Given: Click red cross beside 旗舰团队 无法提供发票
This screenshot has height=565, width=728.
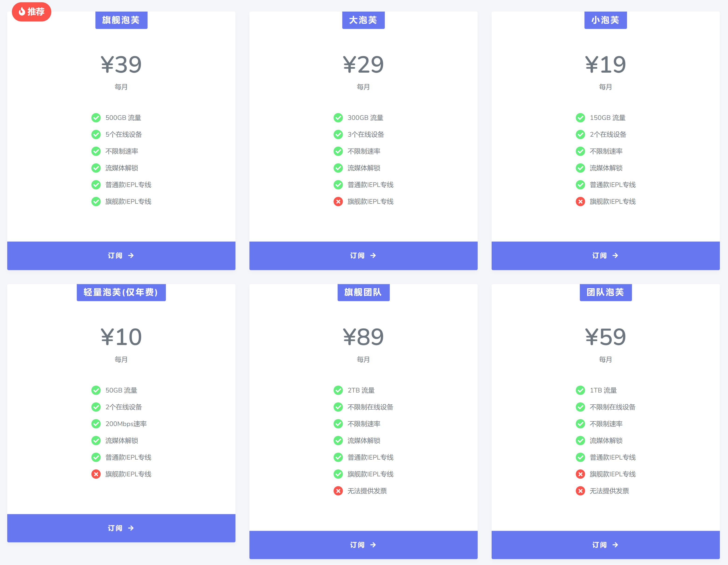Looking at the screenshot, I should coord(338,491).
